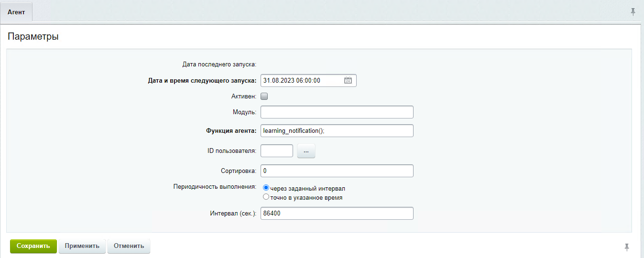The width and height of the screenshot is (644, 258).
Task: Click the Сохранить button
Action: (x=33, y=246)
